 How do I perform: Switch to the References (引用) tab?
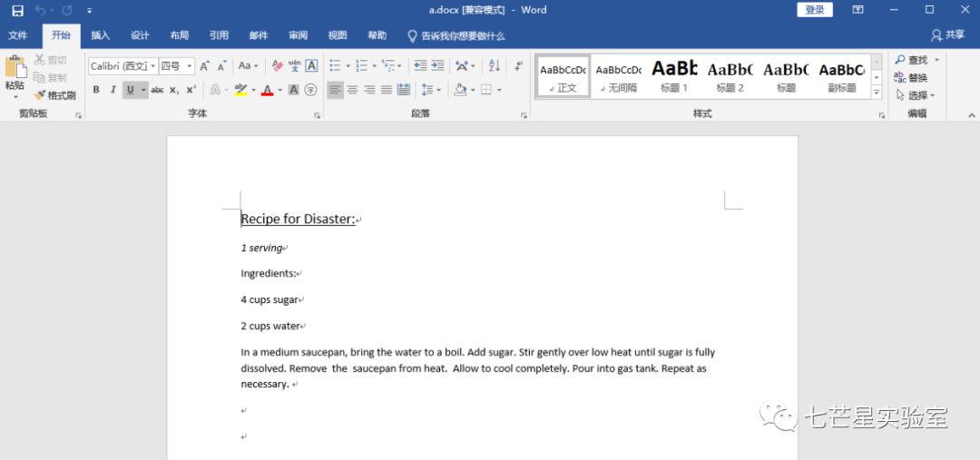click(218, 35)
